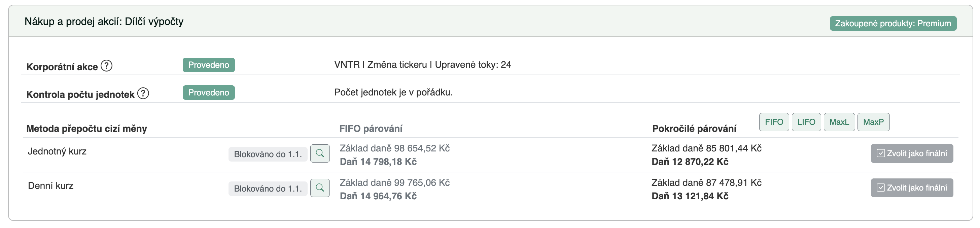Click the FIFO párování column heading
This screenshot has width=980, height=228.
pyautogui.click(x=371, y=129)
